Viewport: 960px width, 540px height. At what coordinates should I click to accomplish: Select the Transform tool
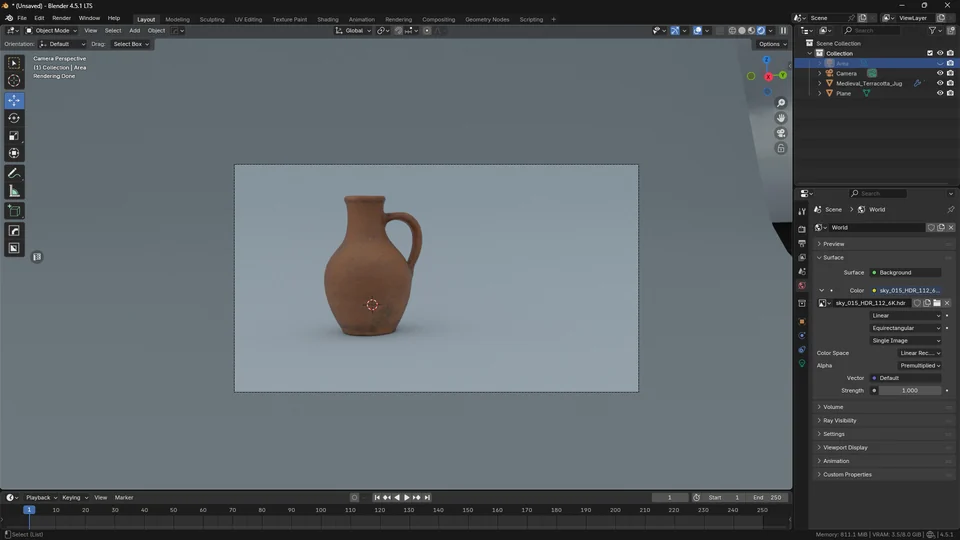(14, 154)
